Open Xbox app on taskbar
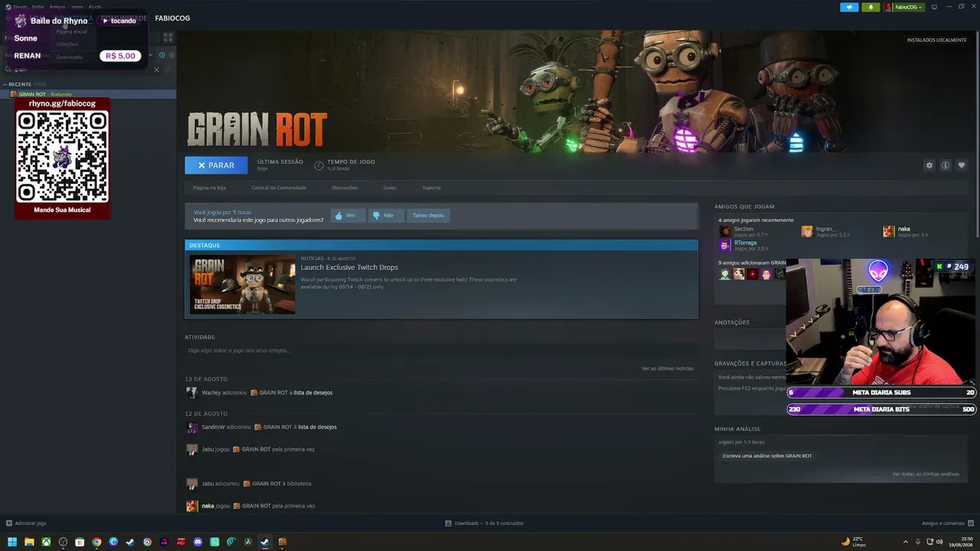Viewport: 980px width, 551px height. point(46,542)
